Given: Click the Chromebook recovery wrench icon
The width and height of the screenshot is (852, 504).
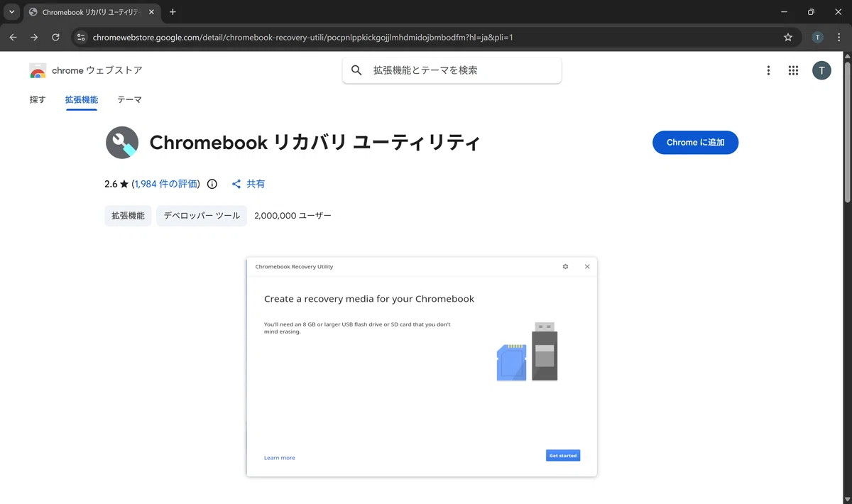Looking at the screenshot, I should 122,143.
